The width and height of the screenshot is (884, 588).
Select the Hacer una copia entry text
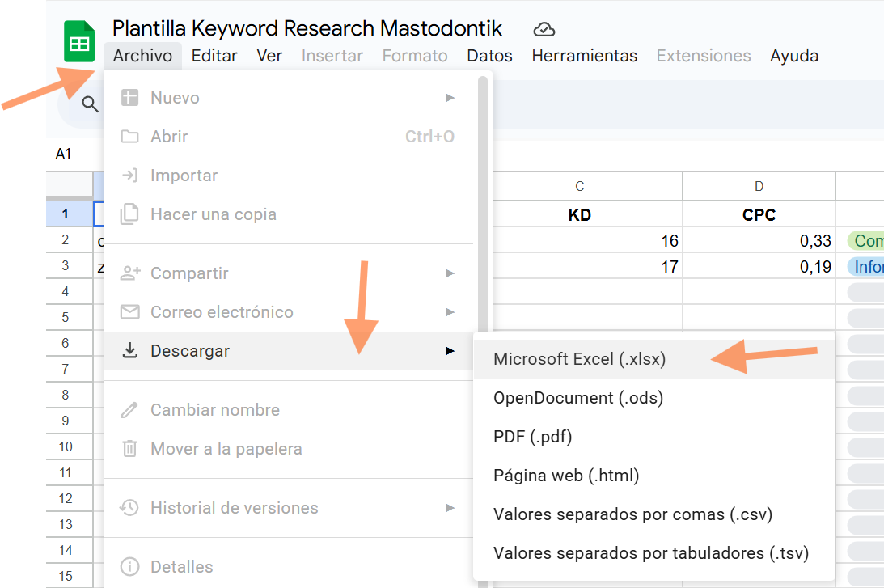point(213,215)
